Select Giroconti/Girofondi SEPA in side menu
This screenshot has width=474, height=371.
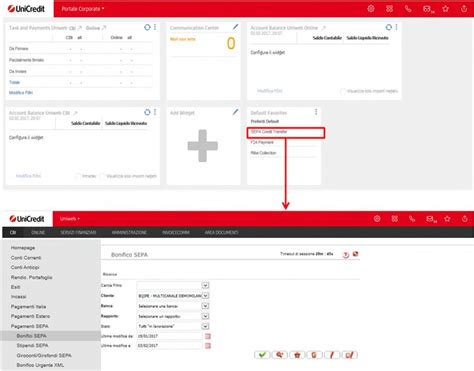click(44, 356)
